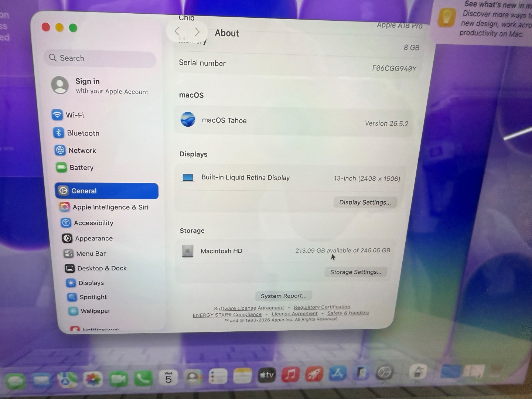Open the App Store from the Dock

tap(338, 374)
